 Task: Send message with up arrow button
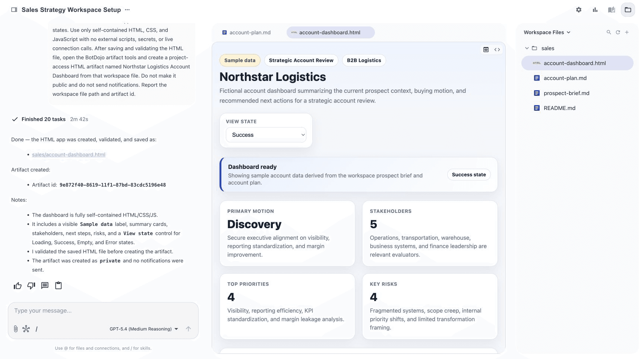click(188, 329)
